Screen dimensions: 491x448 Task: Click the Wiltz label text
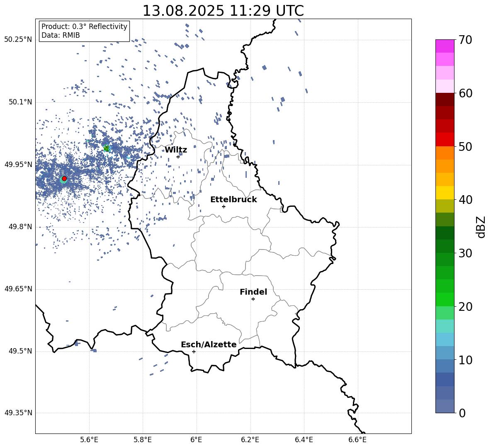tap(176, 150)
